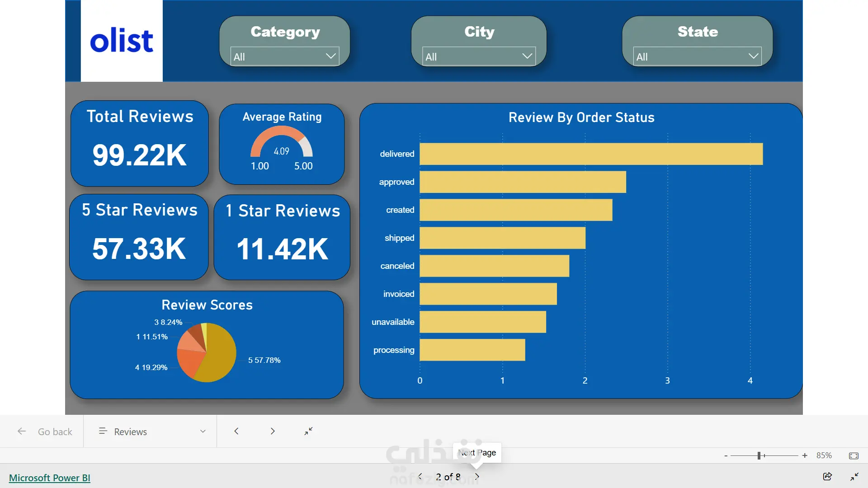This screenshot has height=488, width=868.
Task: Open the City filter dropdown
Action: point(479,56)
